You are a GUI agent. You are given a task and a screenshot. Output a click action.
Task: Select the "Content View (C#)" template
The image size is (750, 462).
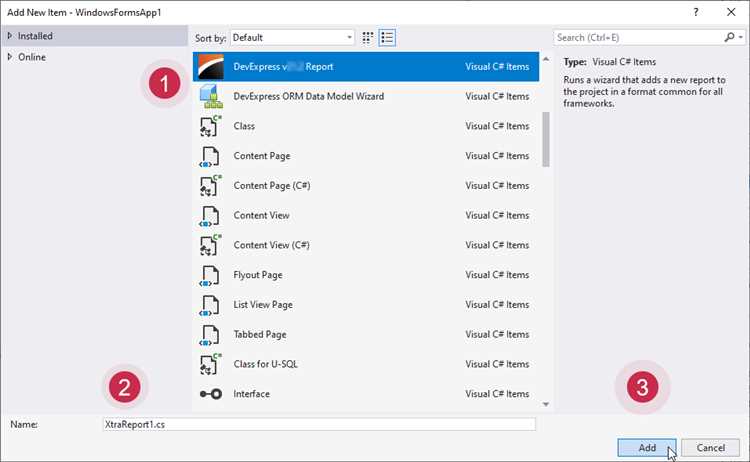pyautogui.click(x=366, y=245)
